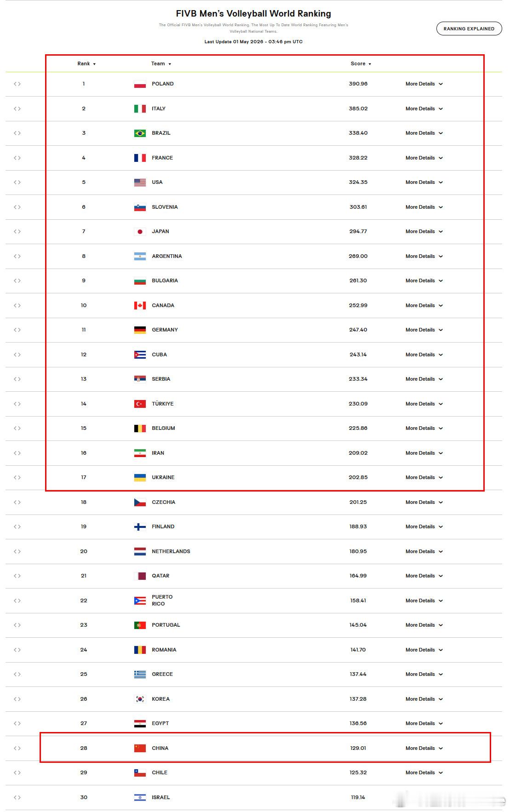Expand More Details for Poland

[424, 84]
